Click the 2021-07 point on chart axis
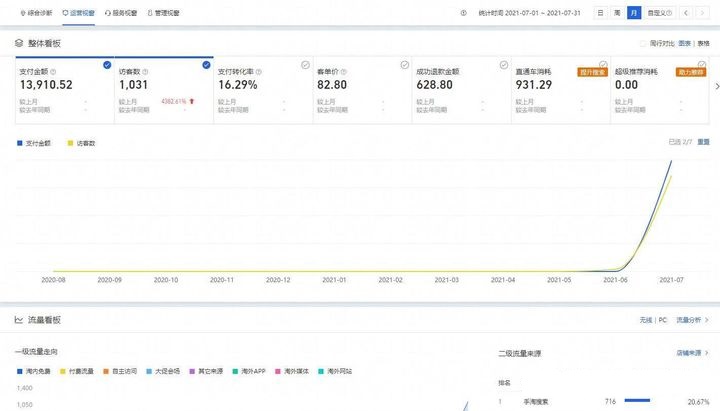This screenshot has width=720, height=411. (671, 280)
